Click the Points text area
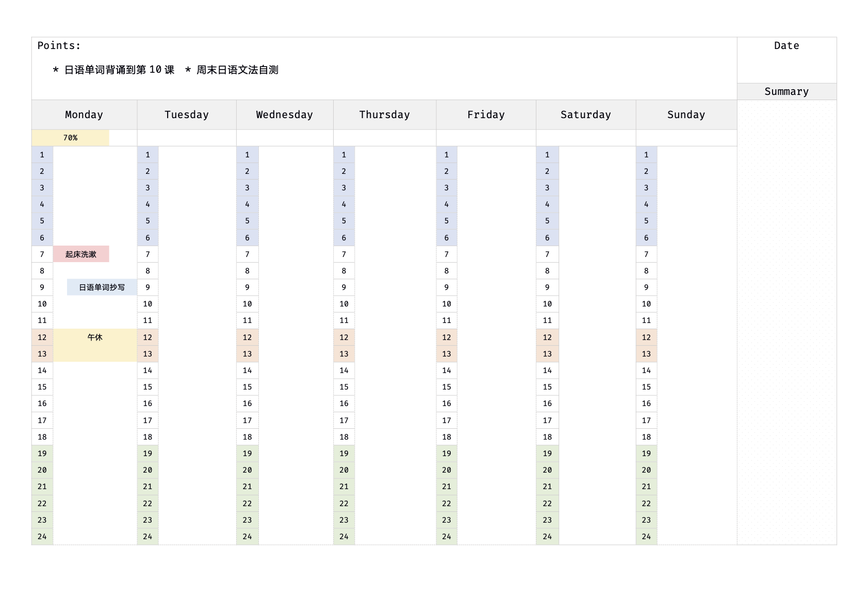The image size is (868, 614). tap(59, 46)
